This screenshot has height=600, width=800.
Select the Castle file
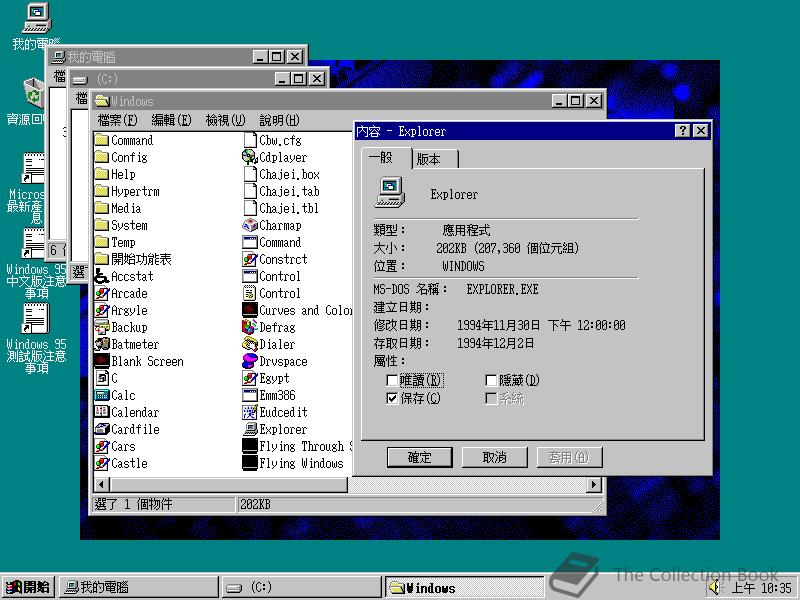122,463
